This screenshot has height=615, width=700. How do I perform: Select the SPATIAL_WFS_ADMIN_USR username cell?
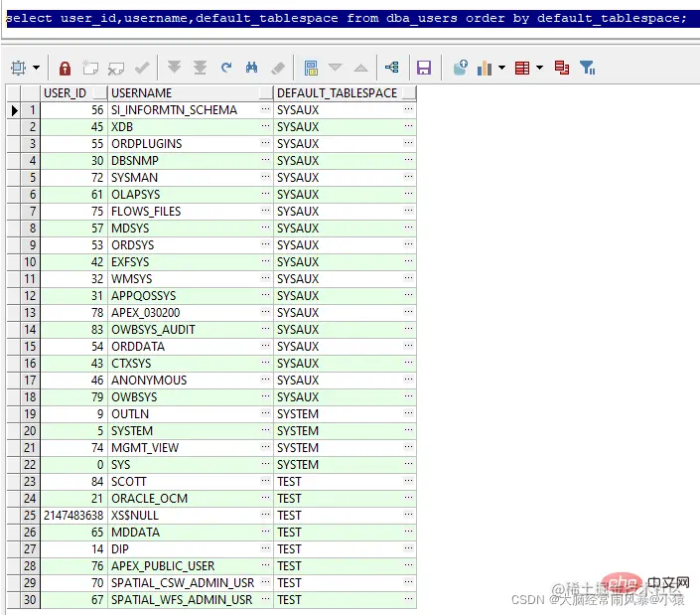[191, 600]
